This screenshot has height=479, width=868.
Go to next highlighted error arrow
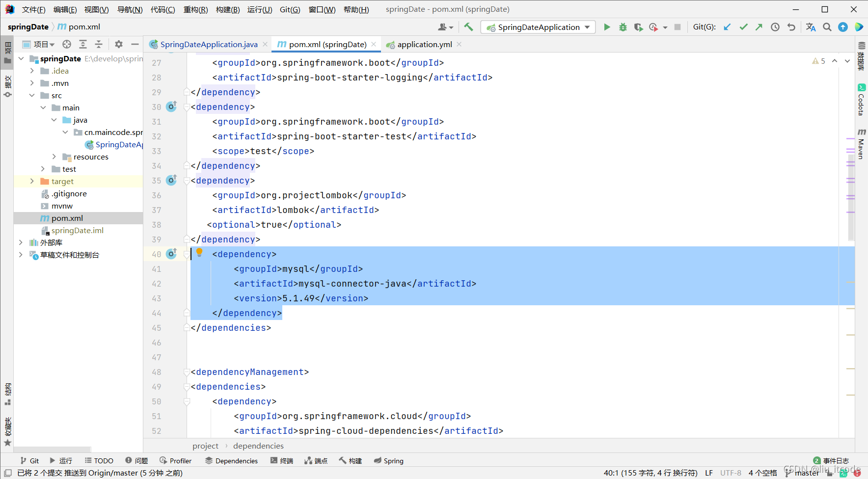point(847,61)
